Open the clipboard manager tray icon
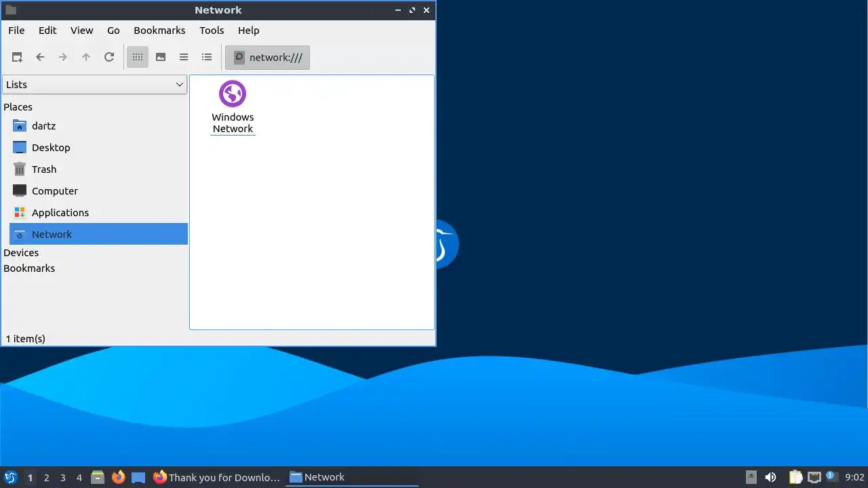 pyautogui.click(x=795, y=477)
